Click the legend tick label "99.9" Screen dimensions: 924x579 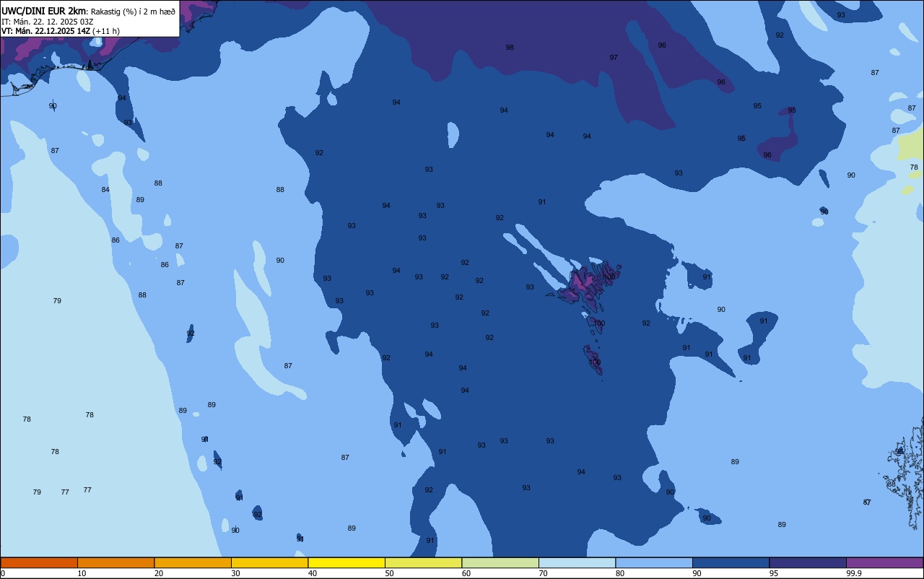coord(854,573)
